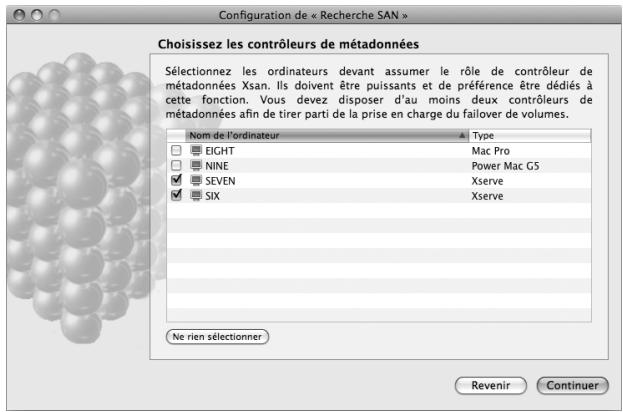This screenshot has width=623, height=412.
Task: Click the computer icon beside NINE
Action: pyautogui.click(x=196, y=166)
